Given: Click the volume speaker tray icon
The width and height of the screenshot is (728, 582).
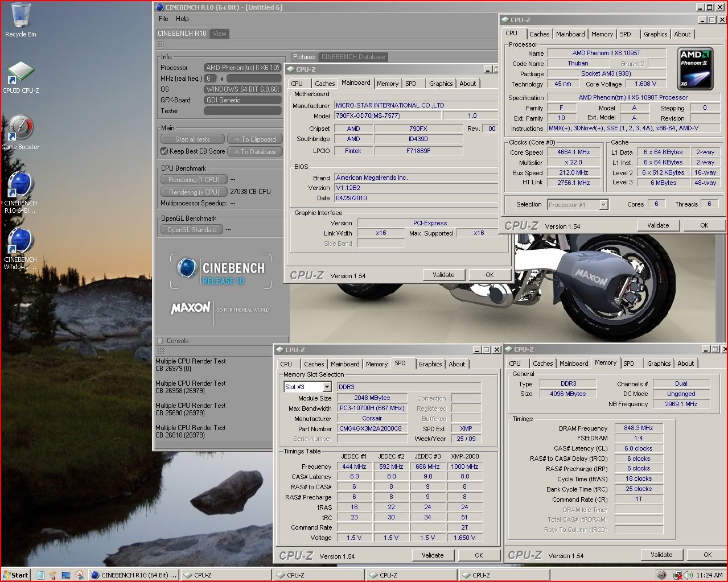Looking at the screenshot, I should (688, 575).
